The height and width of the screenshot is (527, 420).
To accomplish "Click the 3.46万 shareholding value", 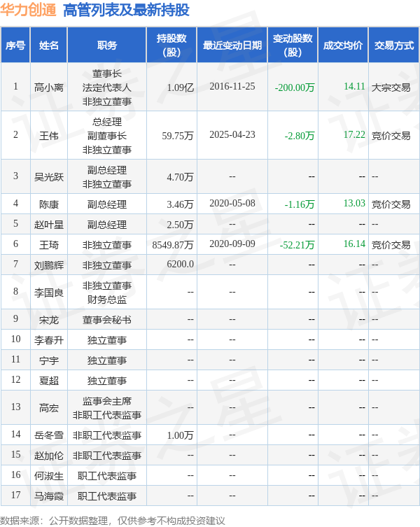I will point(180,204).
